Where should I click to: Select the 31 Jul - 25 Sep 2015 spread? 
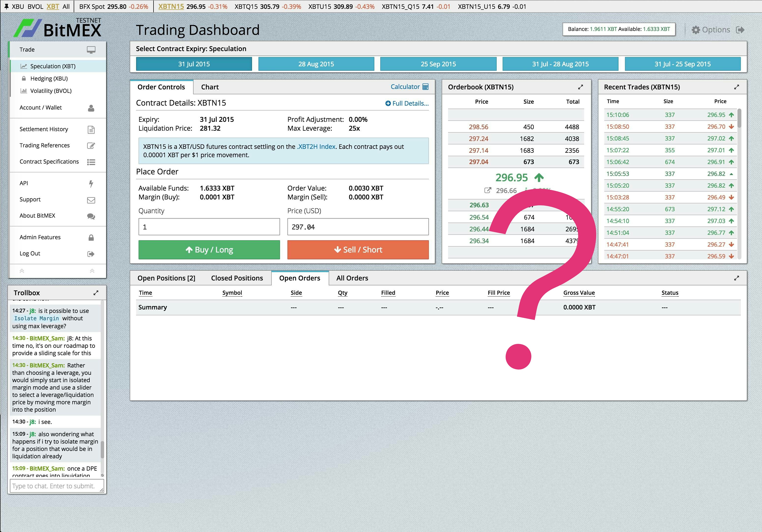coord(682,64)
